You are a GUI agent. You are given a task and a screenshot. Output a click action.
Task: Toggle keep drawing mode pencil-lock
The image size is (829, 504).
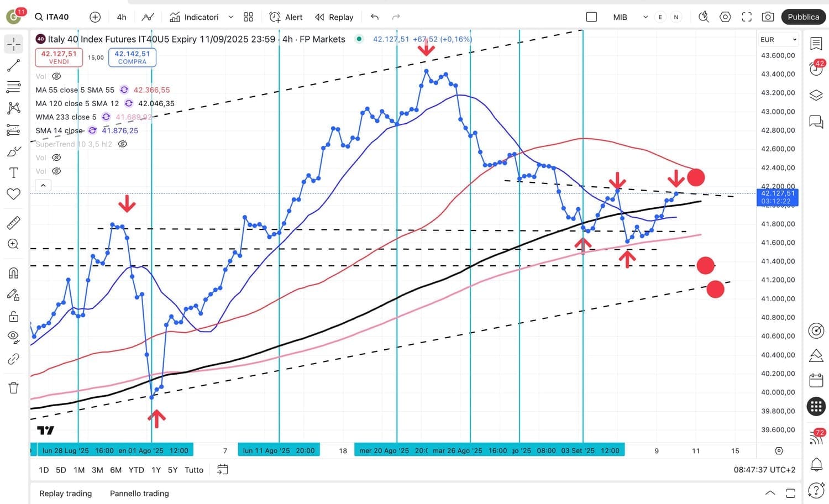tap(14, 295)
